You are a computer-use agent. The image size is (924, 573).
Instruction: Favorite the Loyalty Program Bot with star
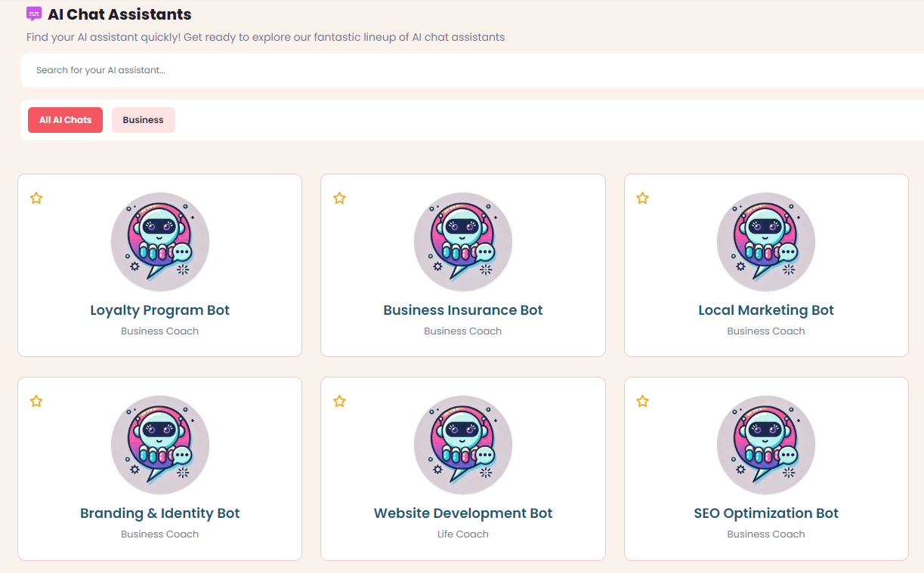(x=36, y=199)
